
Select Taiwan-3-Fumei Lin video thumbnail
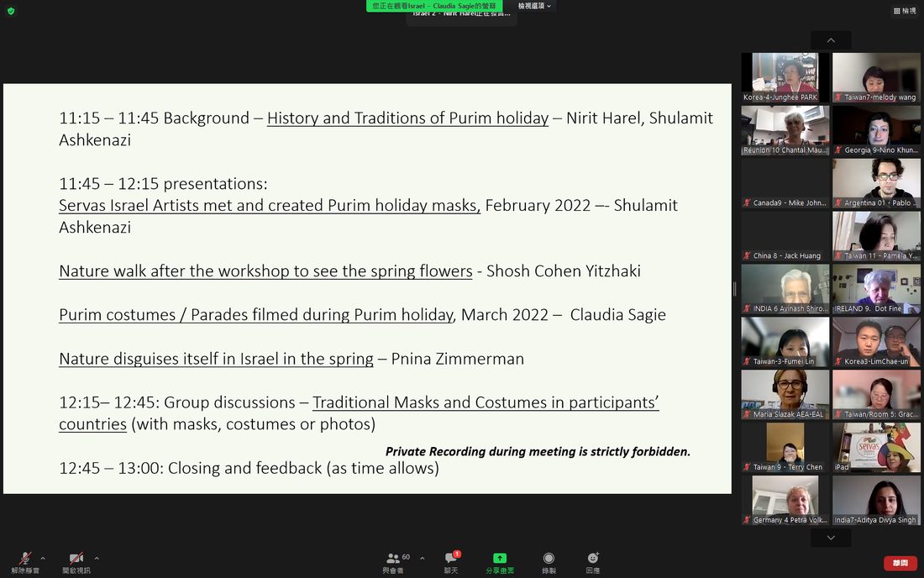click(x=785, y=342)
